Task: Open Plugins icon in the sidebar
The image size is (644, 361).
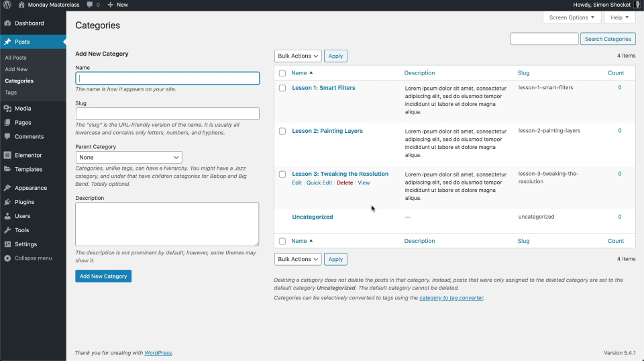Action: pyautogui.click(x=7, y=202)
